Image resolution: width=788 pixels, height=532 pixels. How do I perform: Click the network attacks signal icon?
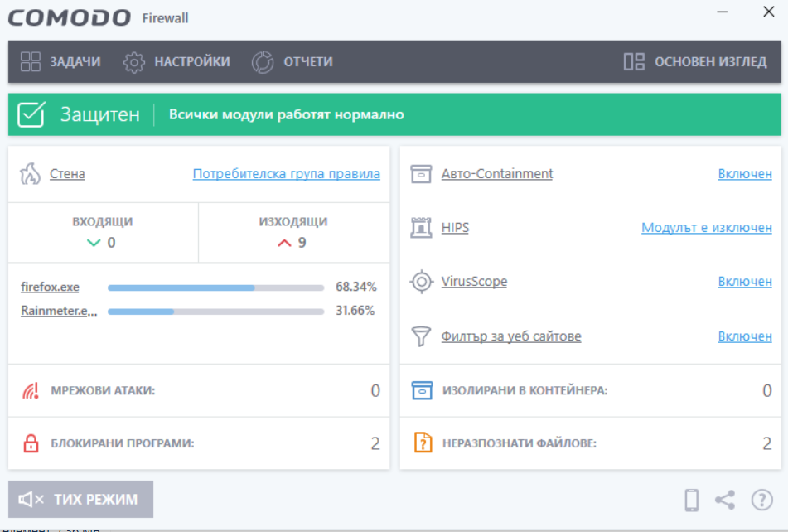[x=30, y=391]
